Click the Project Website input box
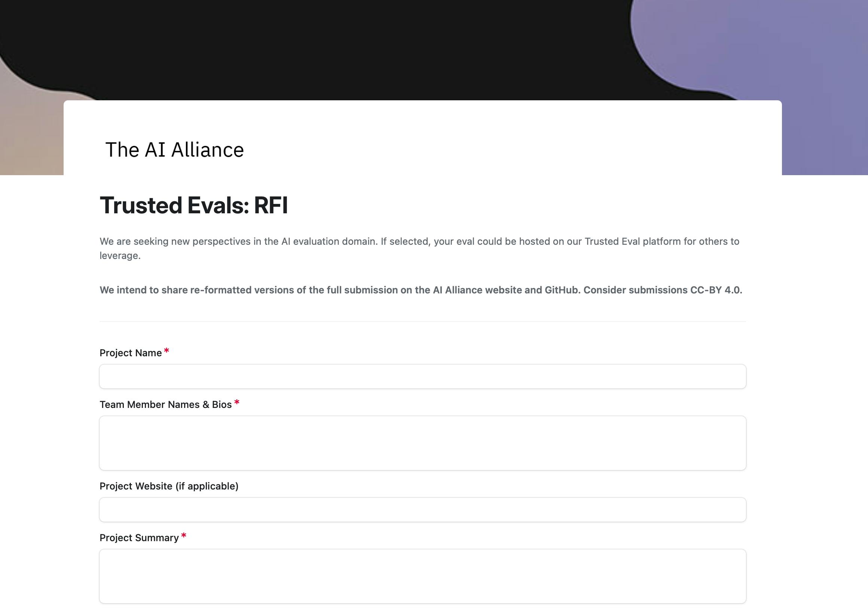The height and width of the screenshot is (613, 868). pos(422,509)
